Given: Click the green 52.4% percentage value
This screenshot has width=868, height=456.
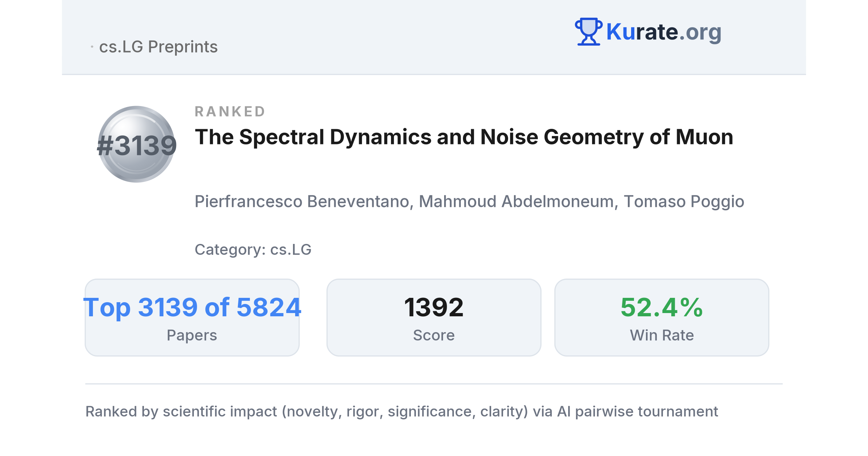Looking at the screenshot, I should (x=662, y=307).
